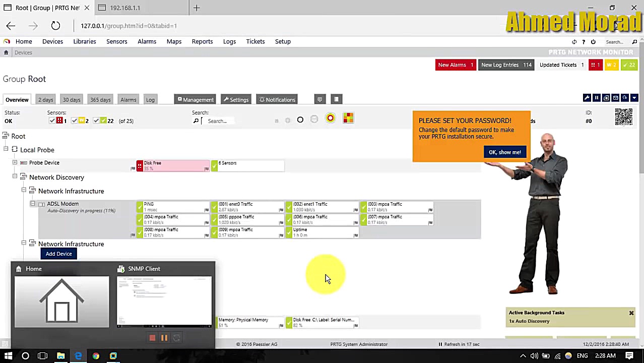Click the New Alarms 1 button

tap(456, 65)
